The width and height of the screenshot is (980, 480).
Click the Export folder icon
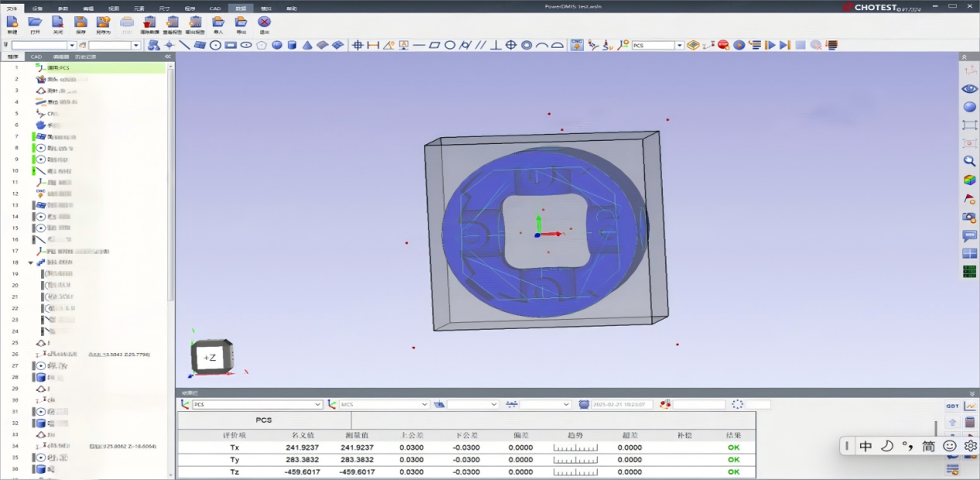241,22
